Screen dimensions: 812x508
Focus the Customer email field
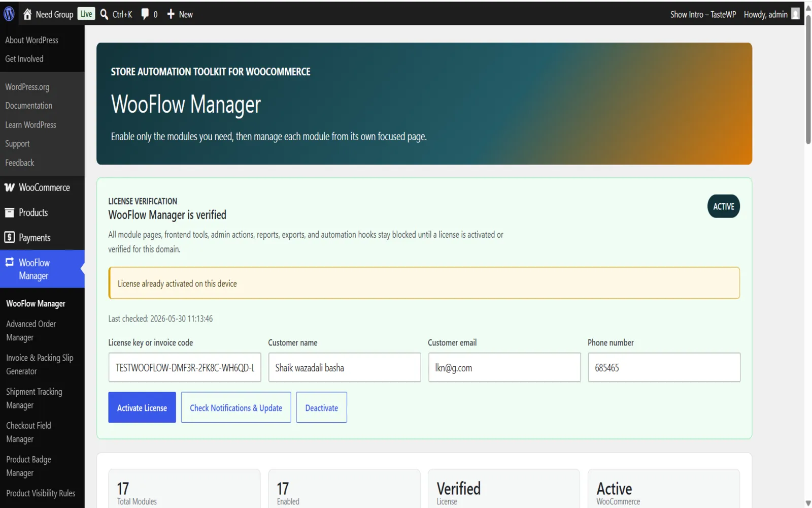[504, 367]
